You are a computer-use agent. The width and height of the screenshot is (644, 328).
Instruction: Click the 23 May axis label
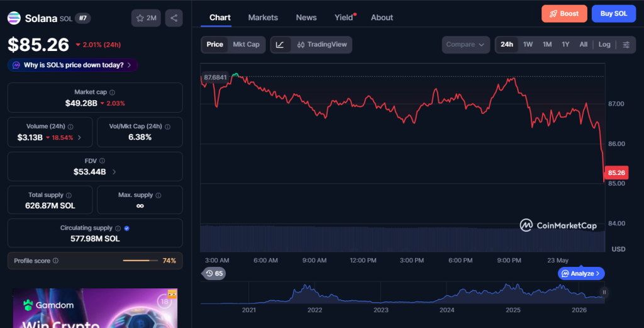[x=558, y=260]
